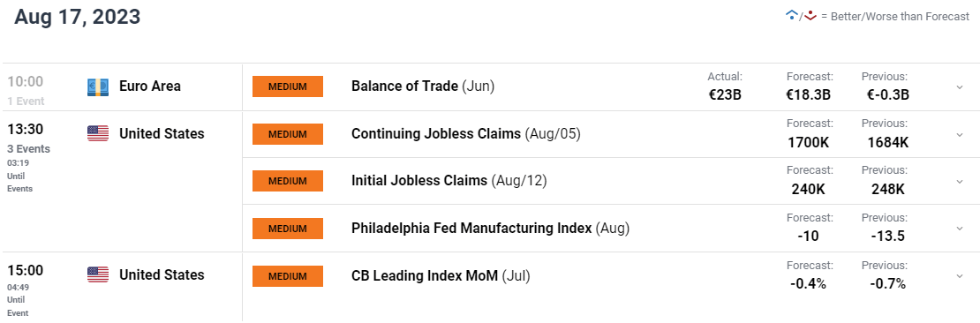Click MEDIUM badge for CB Leading Index
This screenshot has width=980, height=323.
[288, 275]
